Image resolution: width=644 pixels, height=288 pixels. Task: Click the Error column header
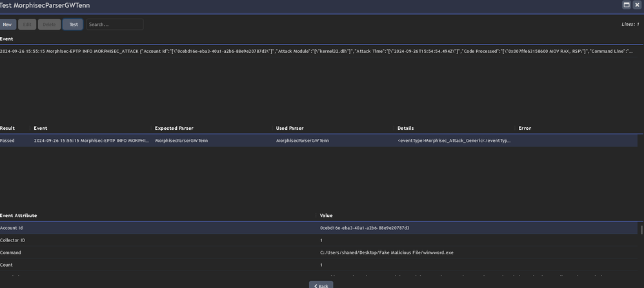[x=525, y=129]
